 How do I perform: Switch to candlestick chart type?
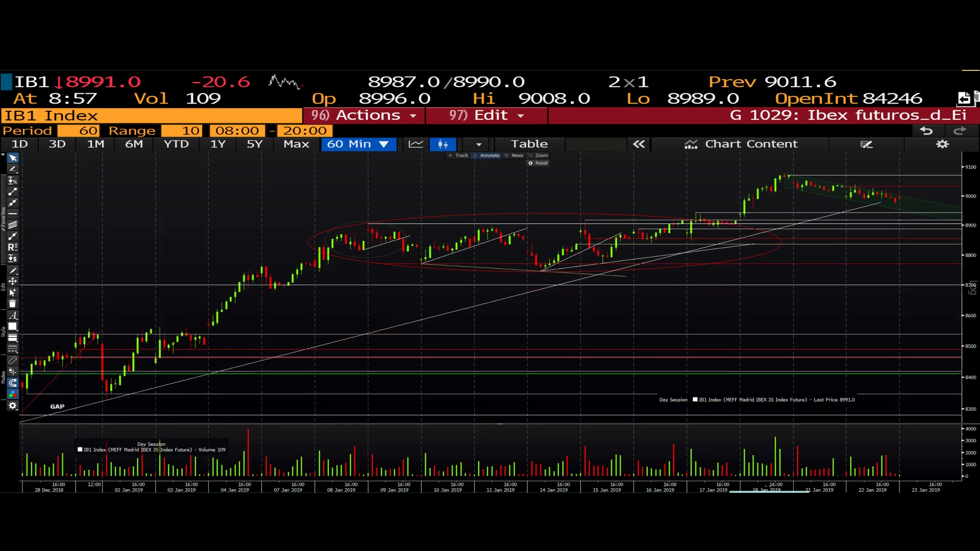coord(443,144)
